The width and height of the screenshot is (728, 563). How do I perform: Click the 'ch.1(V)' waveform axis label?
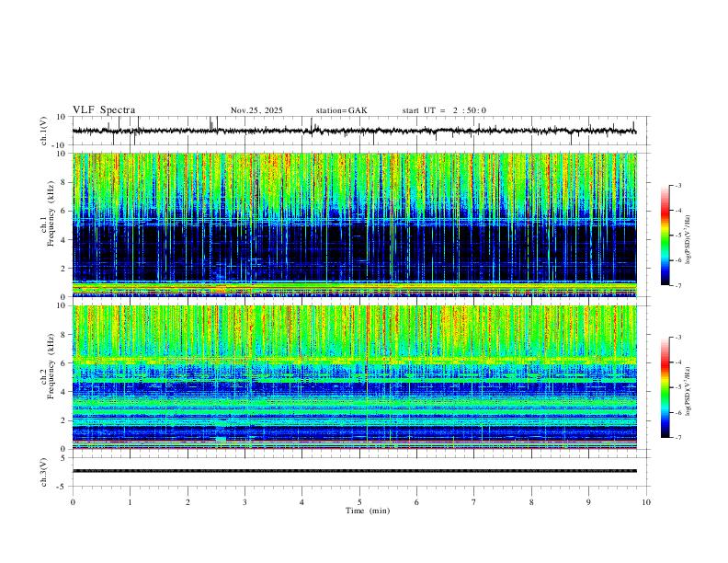[44, 131]
